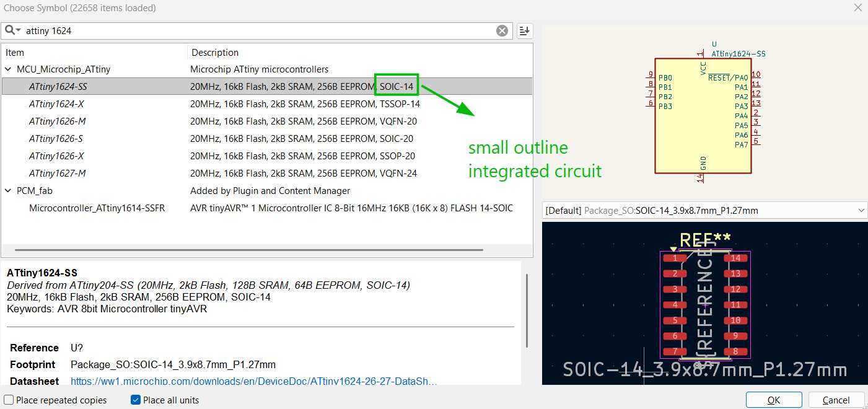Click the horizontal scrollbar under symbol list

click(248, 250)
